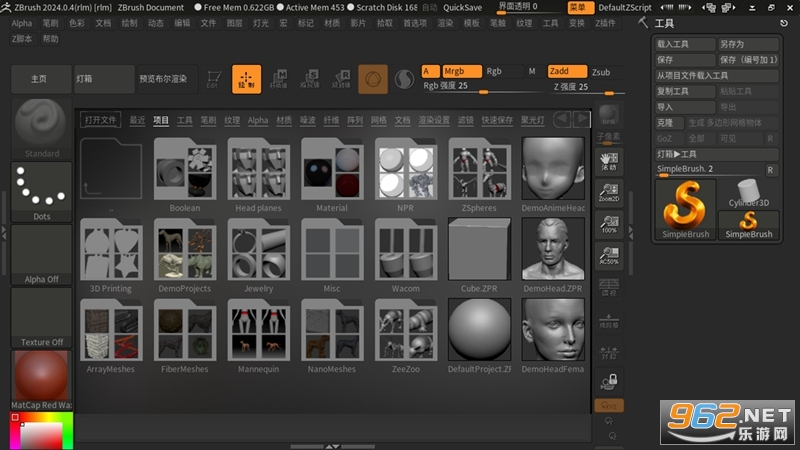Open the Z插件 plugin menu

(x=605, y=23)
